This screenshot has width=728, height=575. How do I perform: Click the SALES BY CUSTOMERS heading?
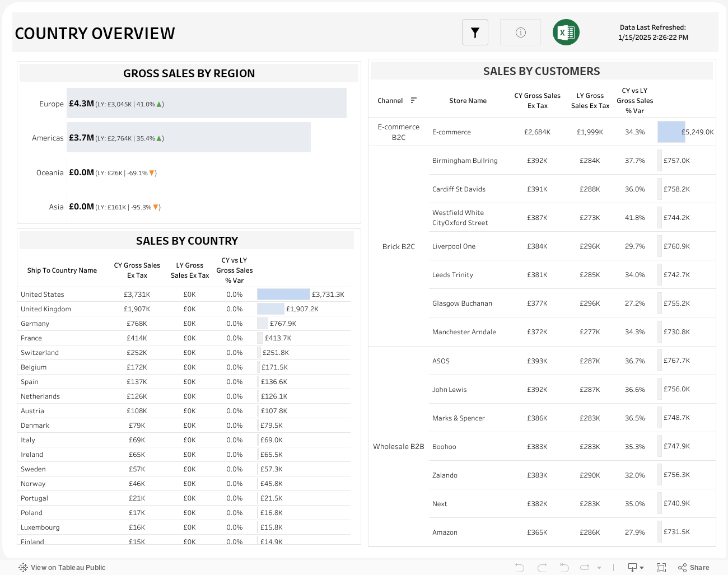(542, 71)
